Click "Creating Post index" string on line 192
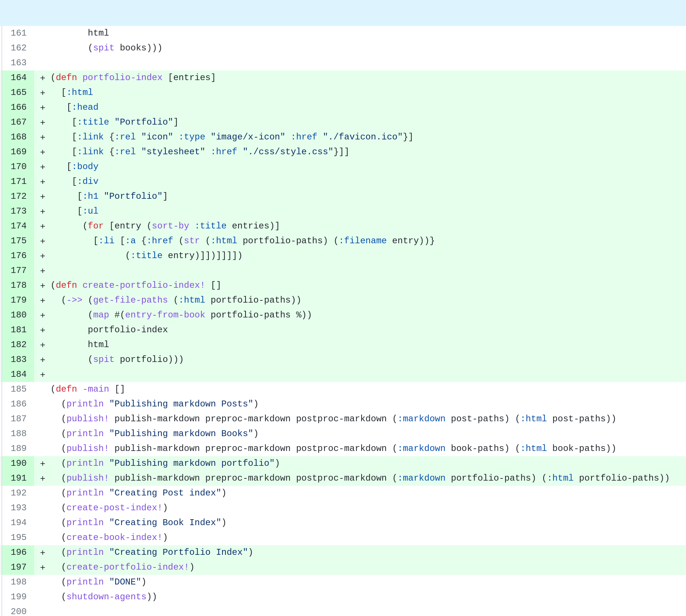Image resolution: width=686 pixels, height=616 pixels. coord(165,493)
